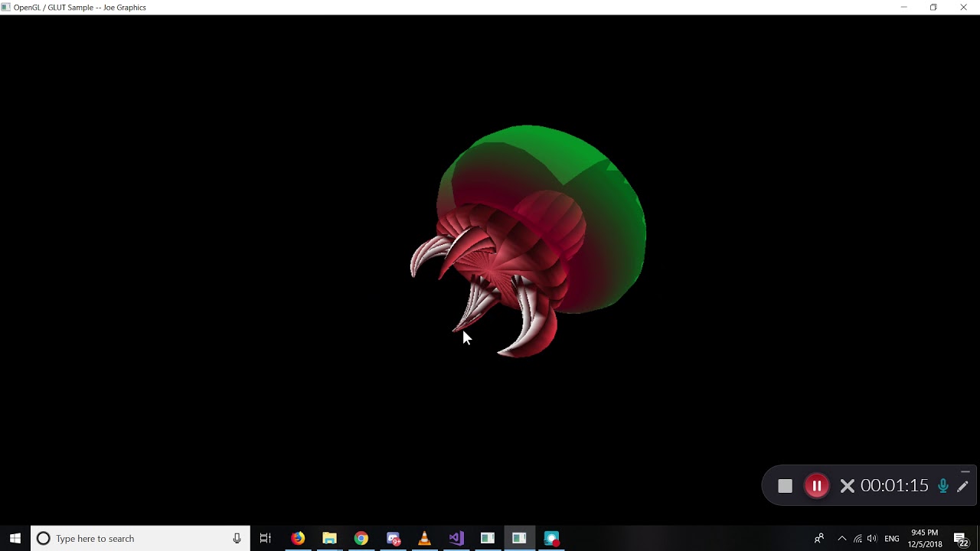This screenshot has height=551, width=980.
Task: Open the Windows Start menu
Action: tap(15, 538)
